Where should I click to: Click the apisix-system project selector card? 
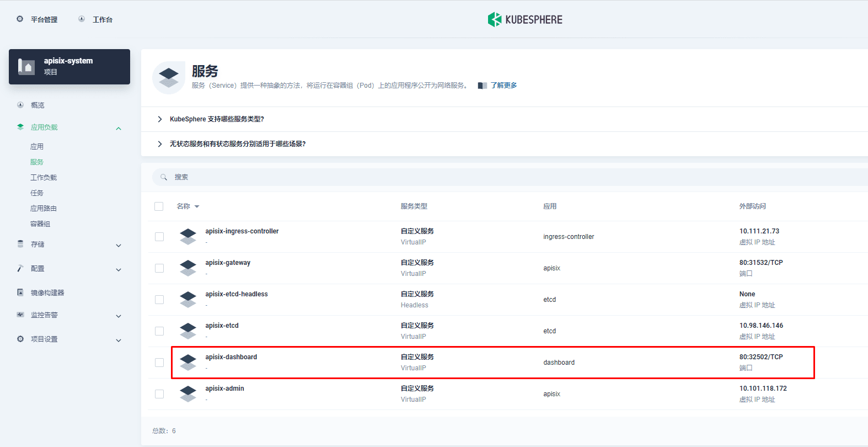[x=69, y=67]
